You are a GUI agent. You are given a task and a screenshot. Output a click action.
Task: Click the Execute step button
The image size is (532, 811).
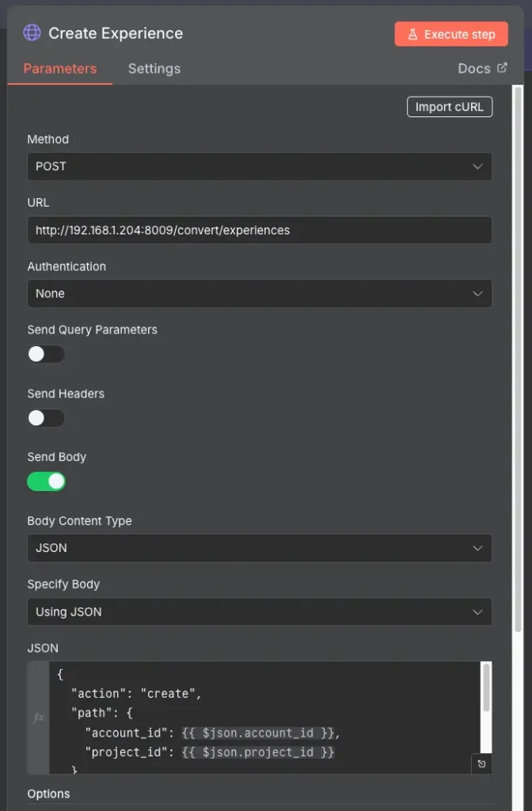(451, 34)
